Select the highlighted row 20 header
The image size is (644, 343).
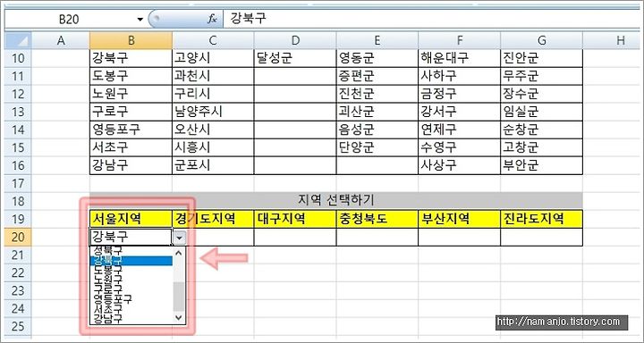coord(18,237)
